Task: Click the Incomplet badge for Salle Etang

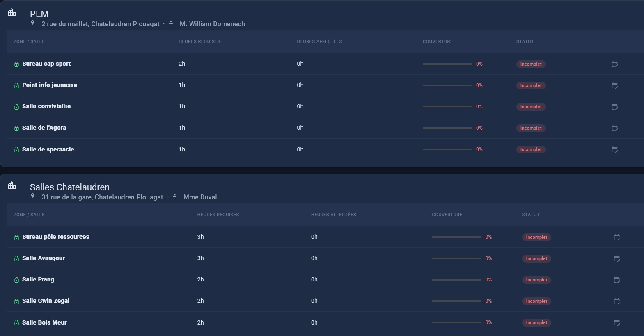Action: coord(536,280)
